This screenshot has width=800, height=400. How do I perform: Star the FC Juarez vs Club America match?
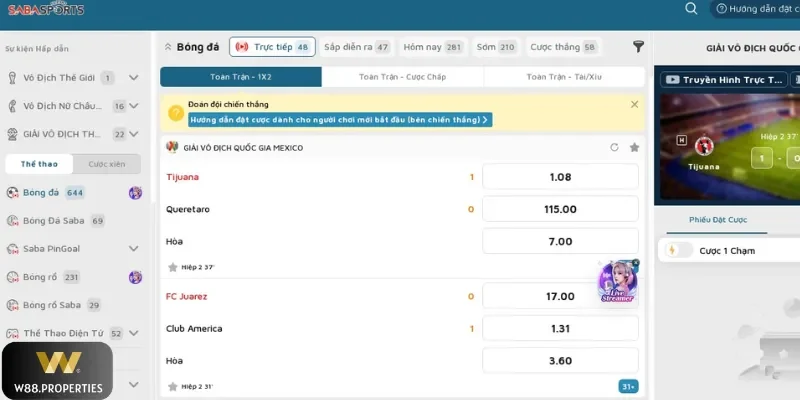click(x=172, y=386)
